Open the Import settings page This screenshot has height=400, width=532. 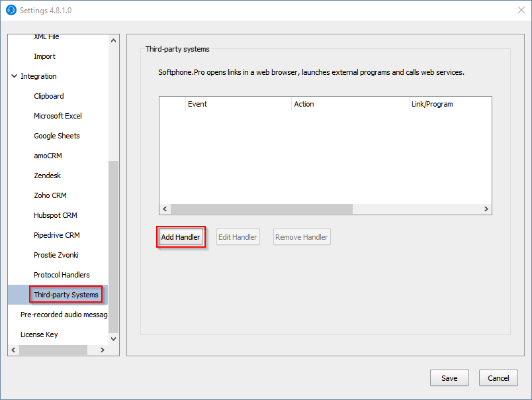(x=44, y=56)
